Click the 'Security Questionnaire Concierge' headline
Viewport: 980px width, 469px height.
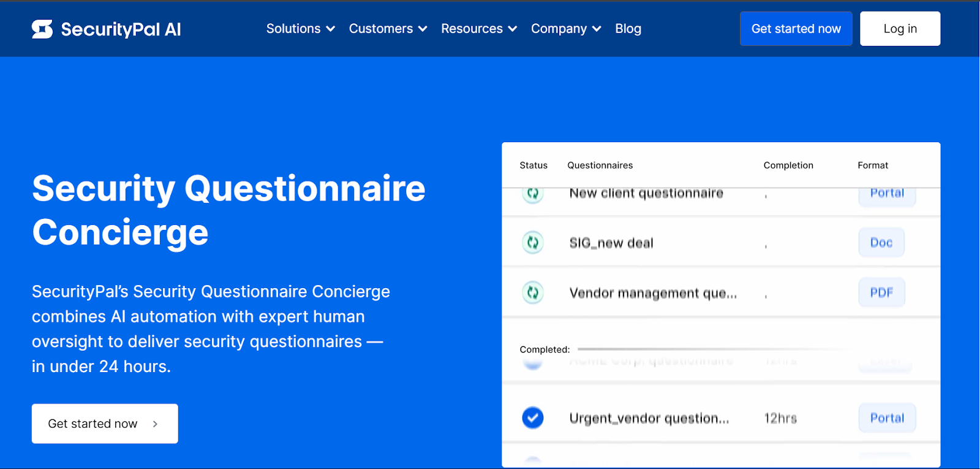point(228,210)
